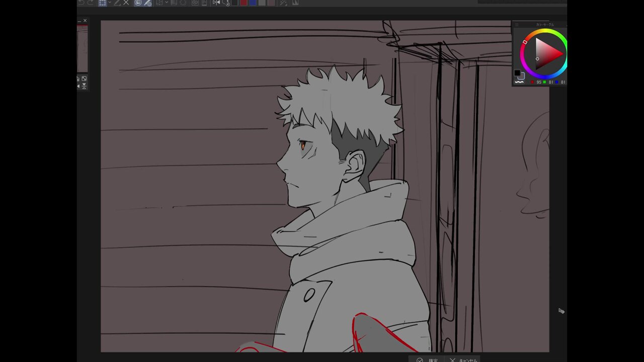Click the document lines icon in command bar

pyautogui.click(x=204, y=3)
